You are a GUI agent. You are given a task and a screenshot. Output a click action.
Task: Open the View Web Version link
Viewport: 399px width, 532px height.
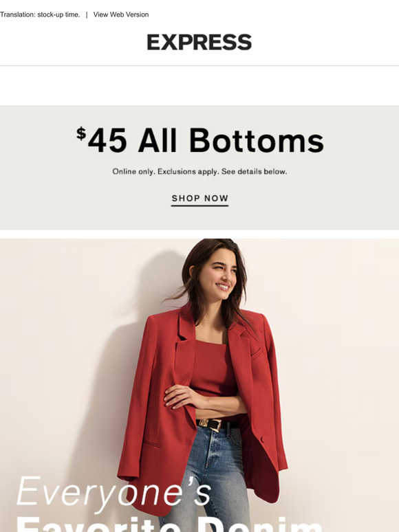(x=121, y=14)
